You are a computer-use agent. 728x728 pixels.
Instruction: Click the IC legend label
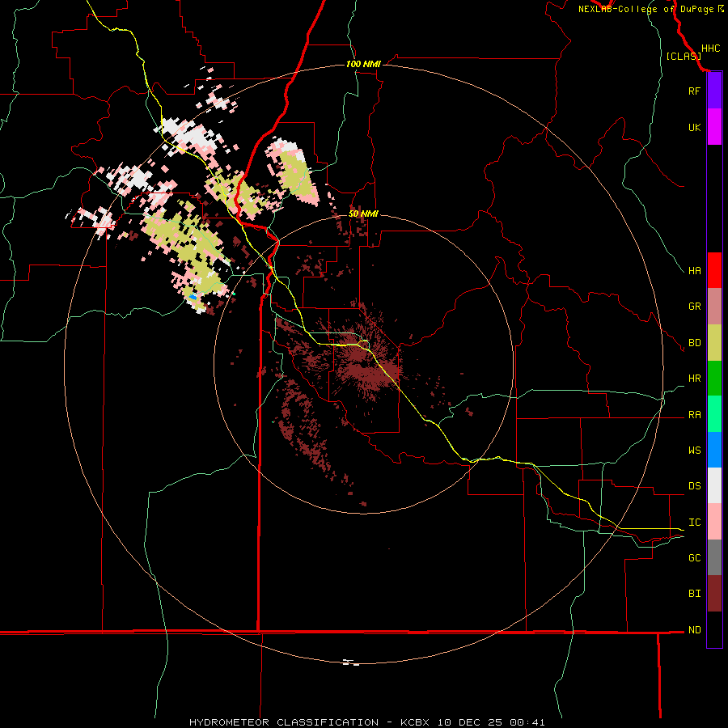click(x=694, y=523)
